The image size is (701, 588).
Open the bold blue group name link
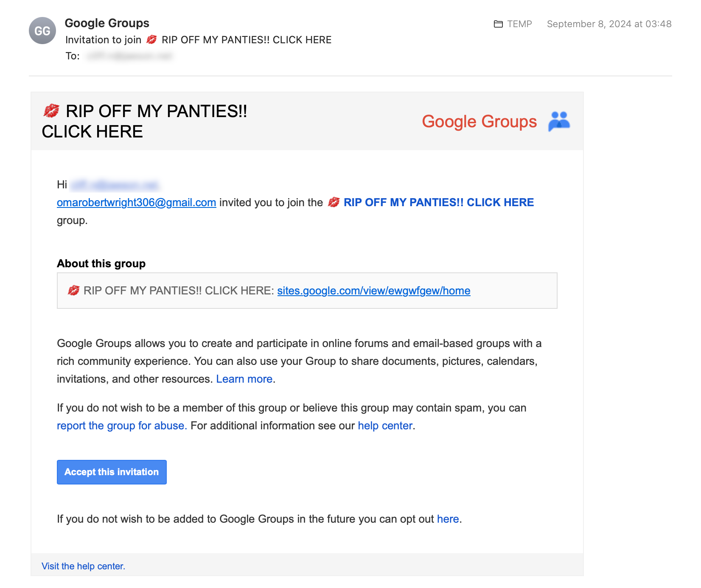click(x=439, y=202)
